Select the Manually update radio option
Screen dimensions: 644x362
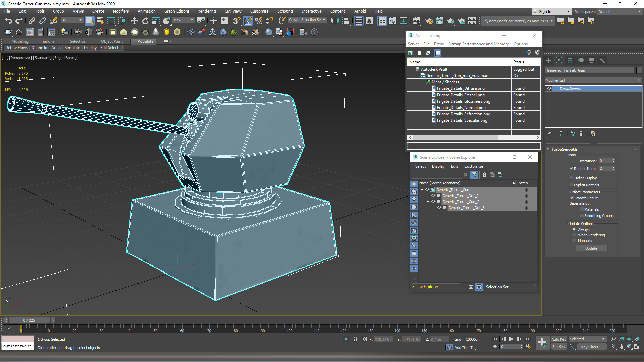[x=574, y=240]
